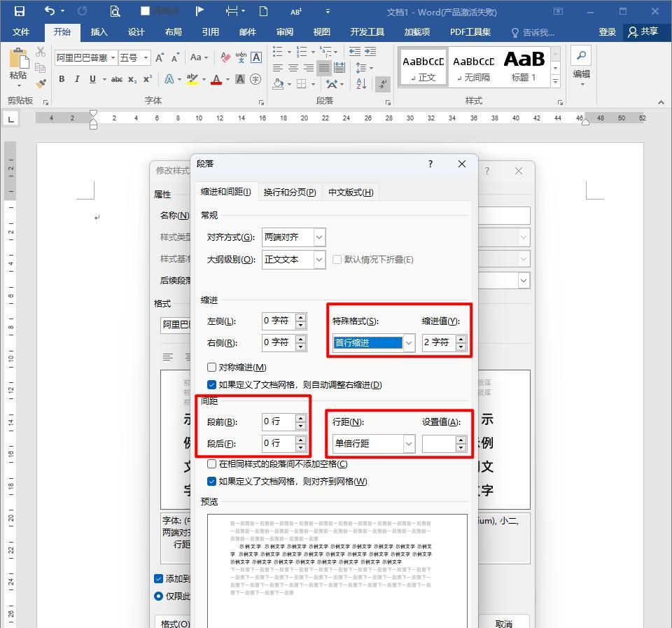Open the 插入 ribbon tab
This screenshot has height=628, width=672.
pyautogui.click(x=99, y=32)
